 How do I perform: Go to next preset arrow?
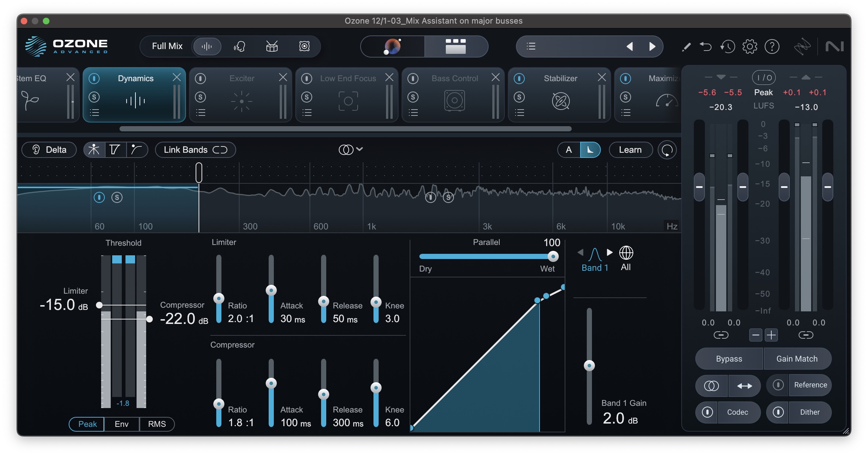pos(652,46)
